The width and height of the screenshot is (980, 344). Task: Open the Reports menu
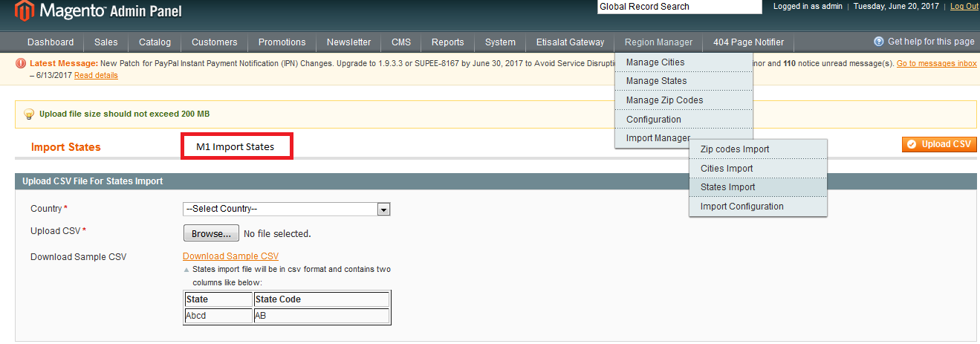pos(448,42)
